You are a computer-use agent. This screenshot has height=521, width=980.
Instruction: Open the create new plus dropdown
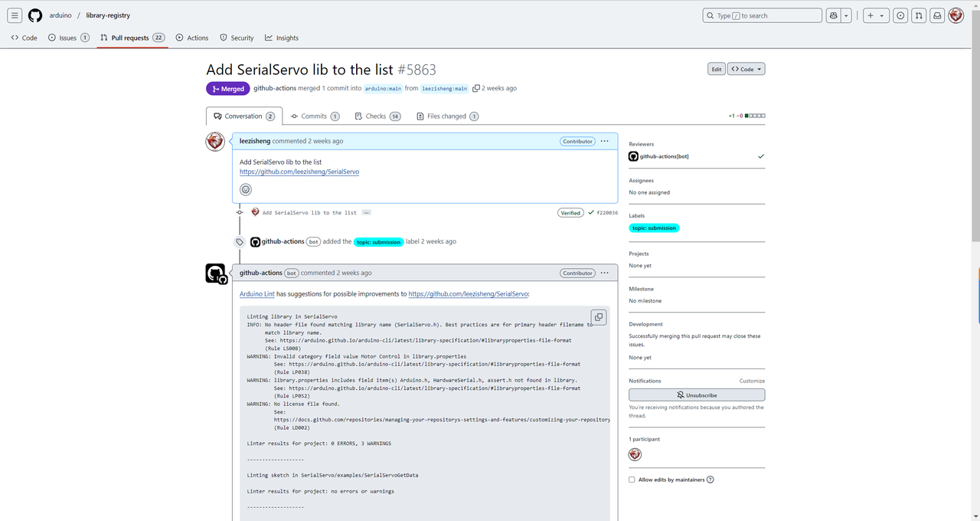click(875, 15)
